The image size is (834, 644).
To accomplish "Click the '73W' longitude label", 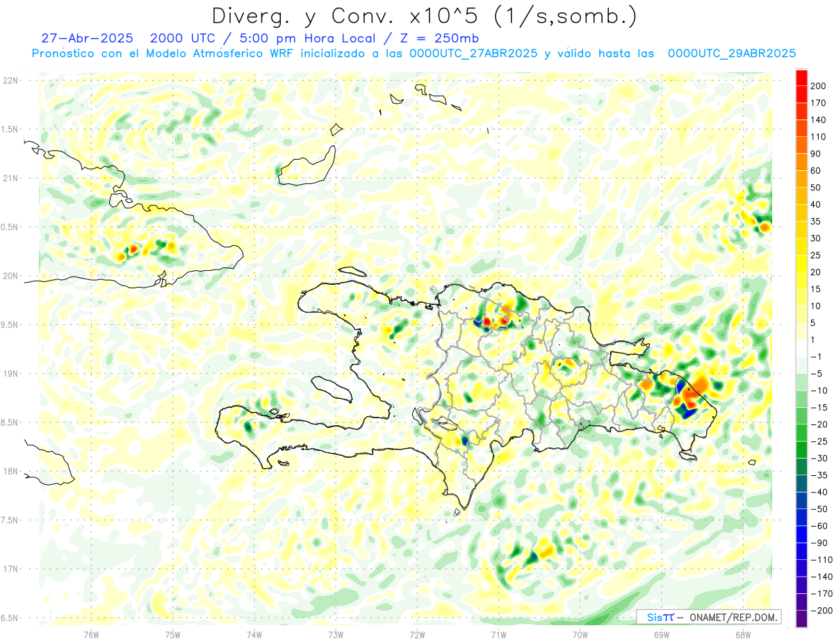I will click(336, 634).
